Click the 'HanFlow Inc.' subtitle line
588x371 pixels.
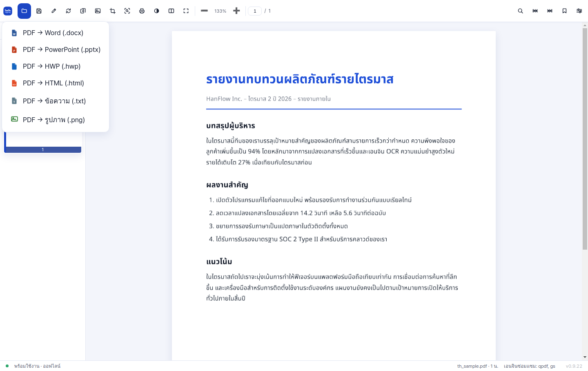[x=268, y=99]
